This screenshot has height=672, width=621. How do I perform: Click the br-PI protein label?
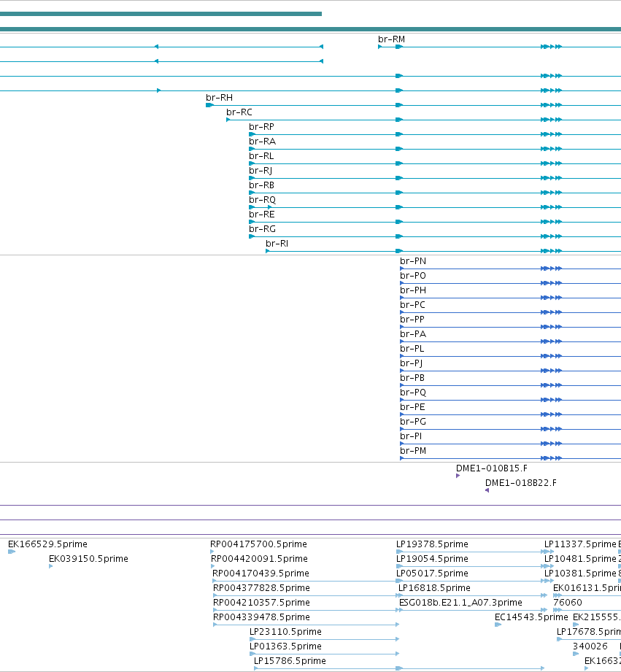pos(411,436)
